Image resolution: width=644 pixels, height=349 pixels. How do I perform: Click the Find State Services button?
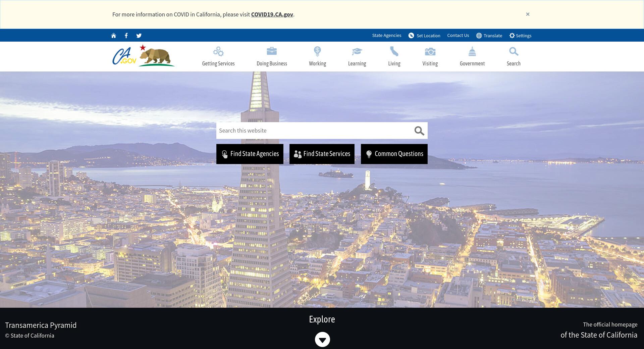(322, 154)
